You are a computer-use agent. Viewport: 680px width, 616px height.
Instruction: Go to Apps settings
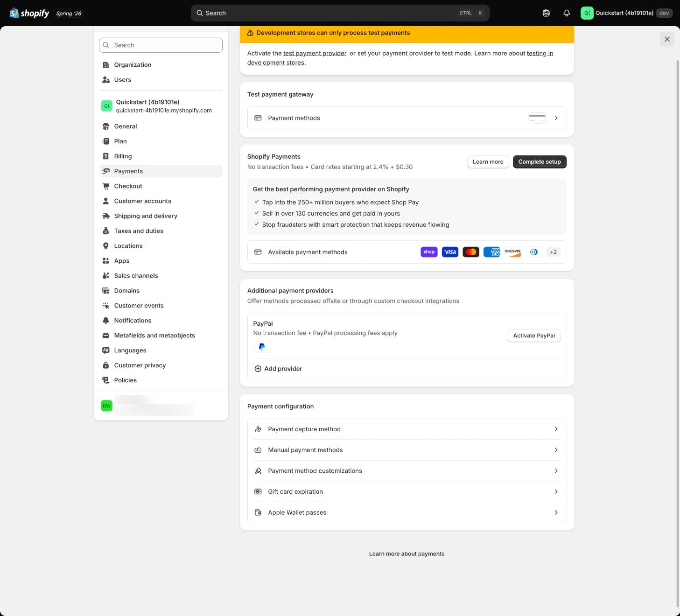161,261
